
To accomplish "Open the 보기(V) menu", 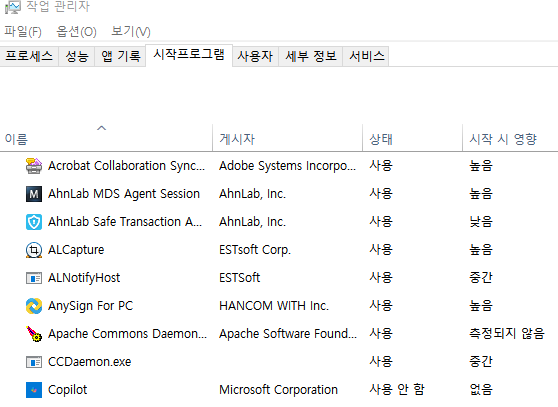I will pos(131,32).
